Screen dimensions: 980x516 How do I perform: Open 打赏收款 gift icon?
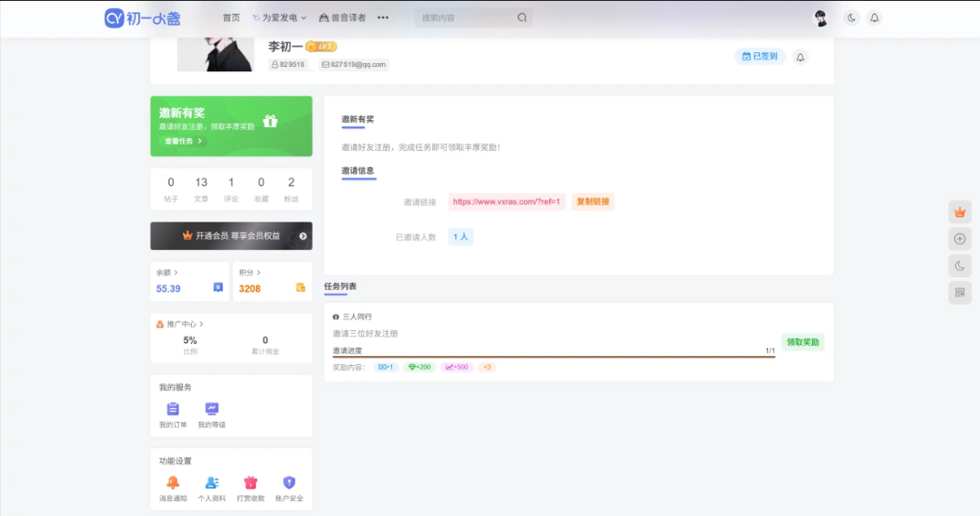point(250,483)
